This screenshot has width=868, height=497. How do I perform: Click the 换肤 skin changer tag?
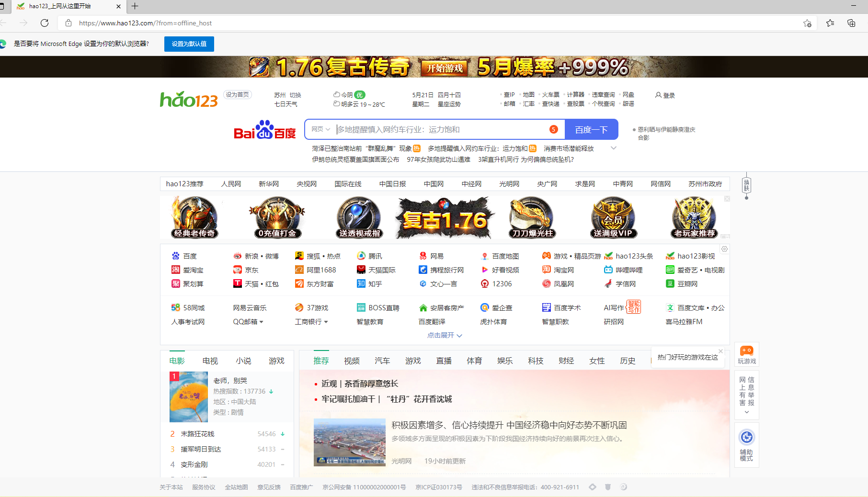coord(746,185)
